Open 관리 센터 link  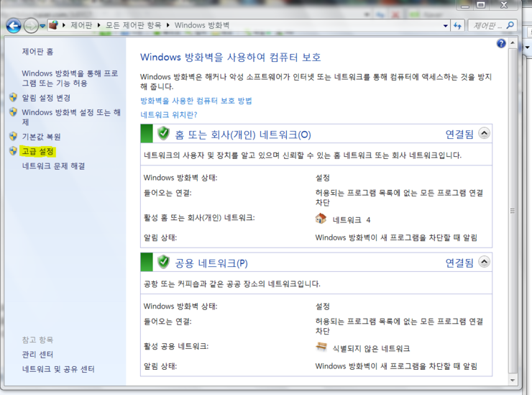(37, 355)
